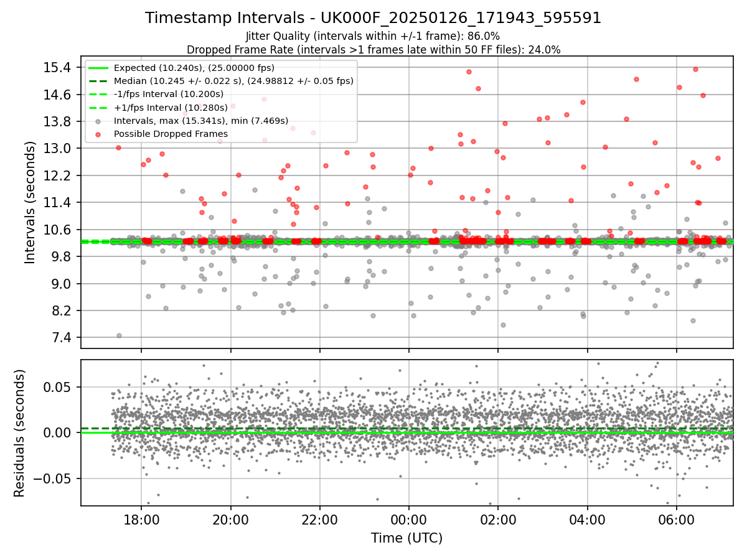Click the 'Residuals (seconds)' y-axis label
Screen dimensions: 747x560
tap(20, 433)
